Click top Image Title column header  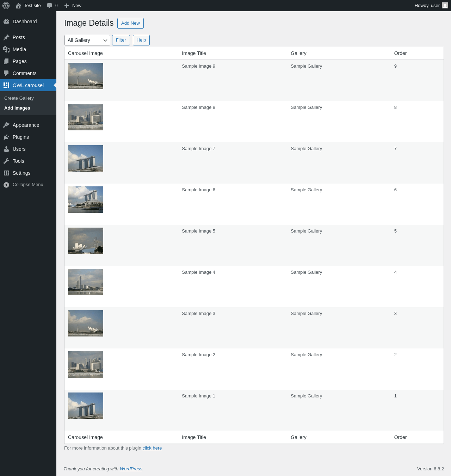(x=194, y=53)
